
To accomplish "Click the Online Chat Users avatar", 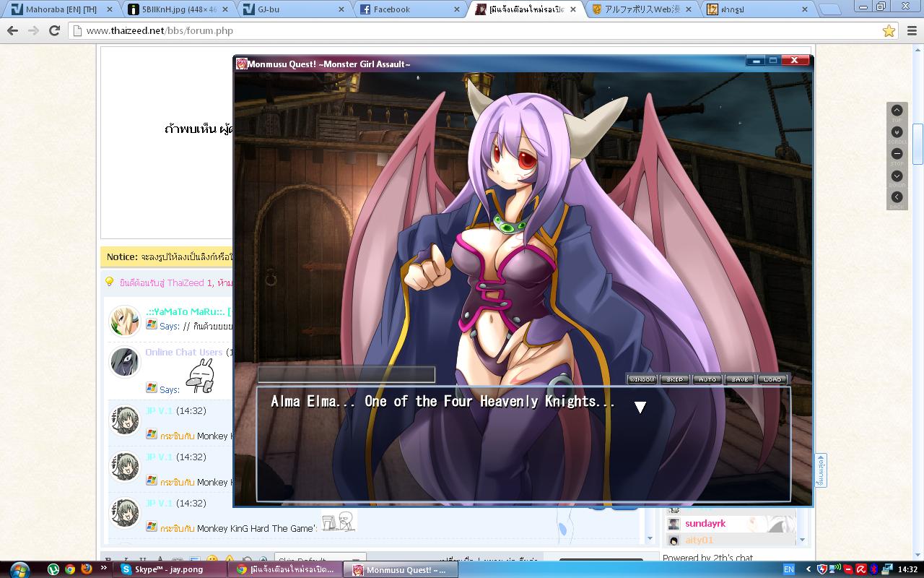I will tap(124, 362).
